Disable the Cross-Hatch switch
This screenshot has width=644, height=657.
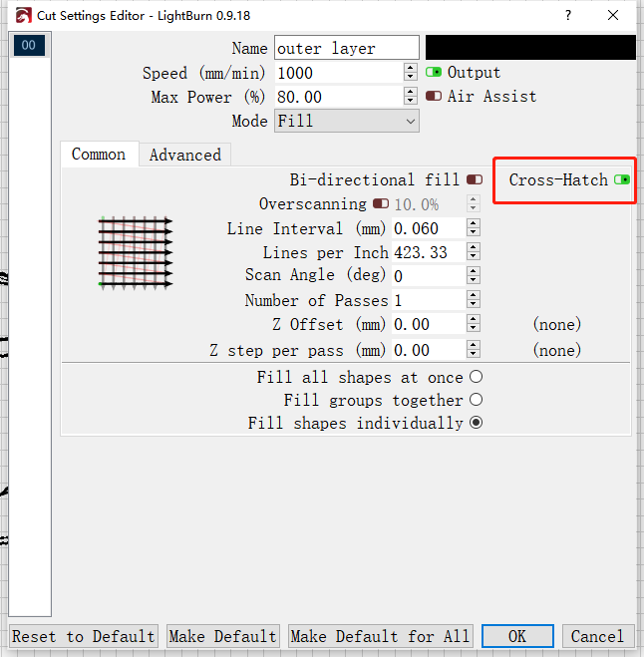[622, 179]
